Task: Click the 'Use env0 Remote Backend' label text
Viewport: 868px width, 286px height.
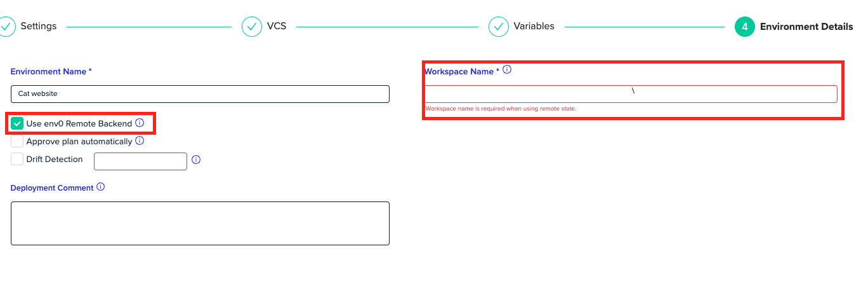Action: click(79, 124)
